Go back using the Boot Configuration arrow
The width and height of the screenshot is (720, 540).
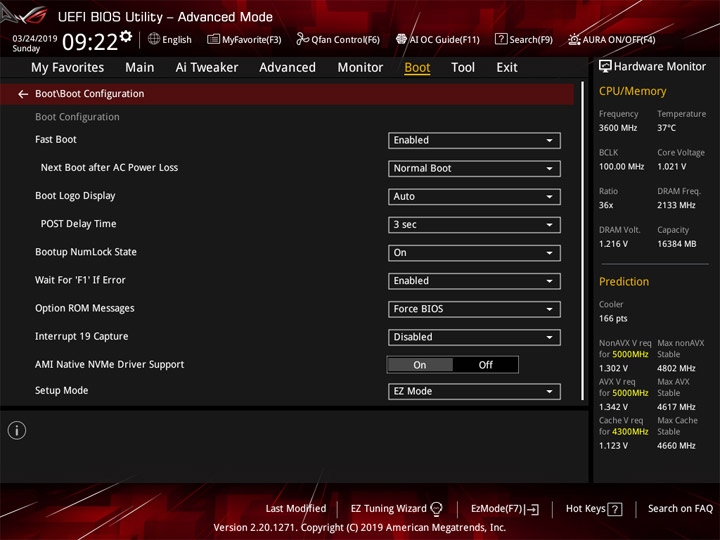22,94
